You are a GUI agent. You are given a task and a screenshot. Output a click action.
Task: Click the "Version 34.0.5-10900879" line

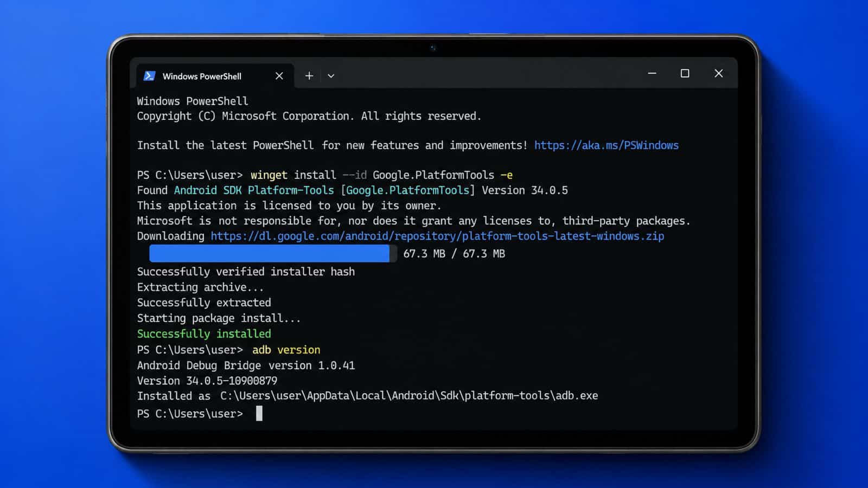tap(207, 381)
